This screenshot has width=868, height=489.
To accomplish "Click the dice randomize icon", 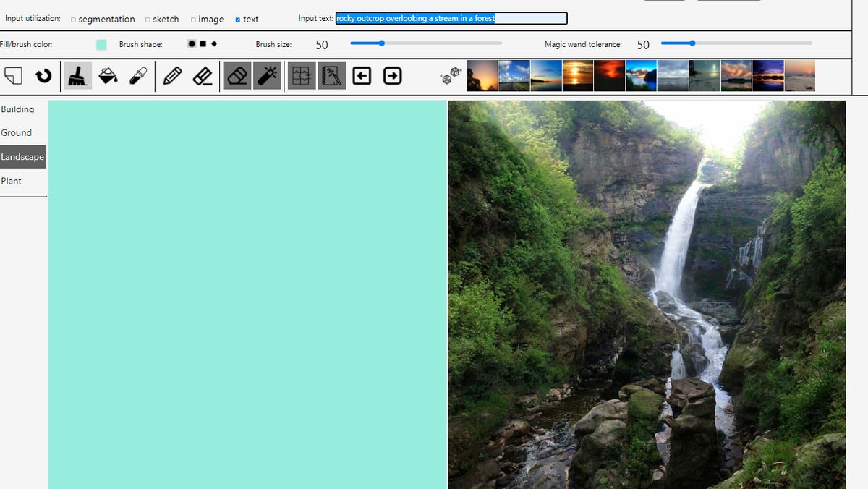I will point(448,75).
